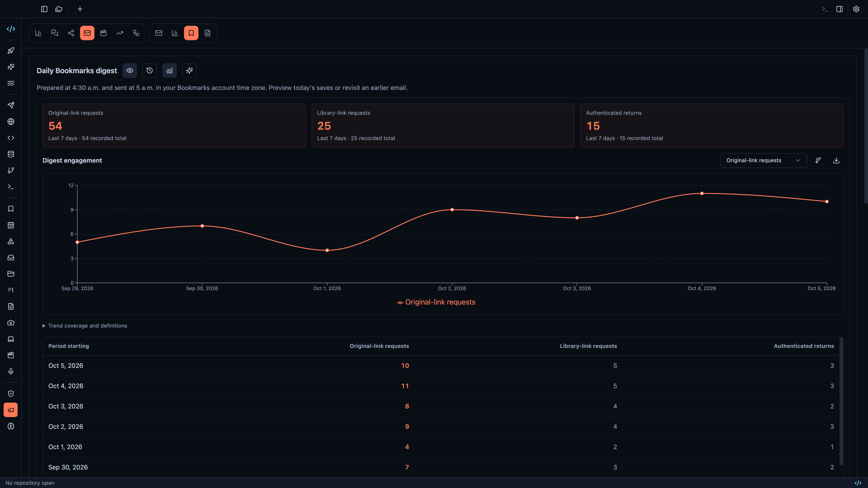Screen dimensions: 868x488
Task: Open the document icon in second toolbar group
Action: click(x=208, y=33)
